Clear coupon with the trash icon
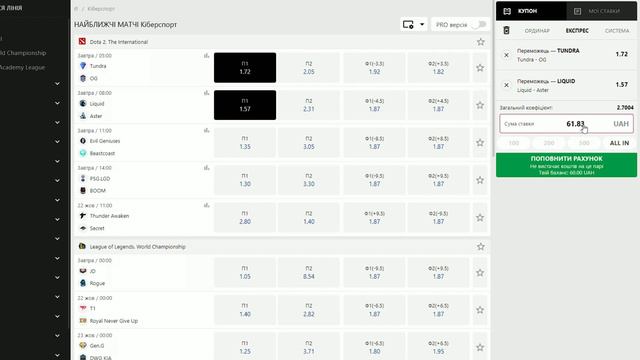Viewport: 640px width, 360px height. click(x=507, y=31)
